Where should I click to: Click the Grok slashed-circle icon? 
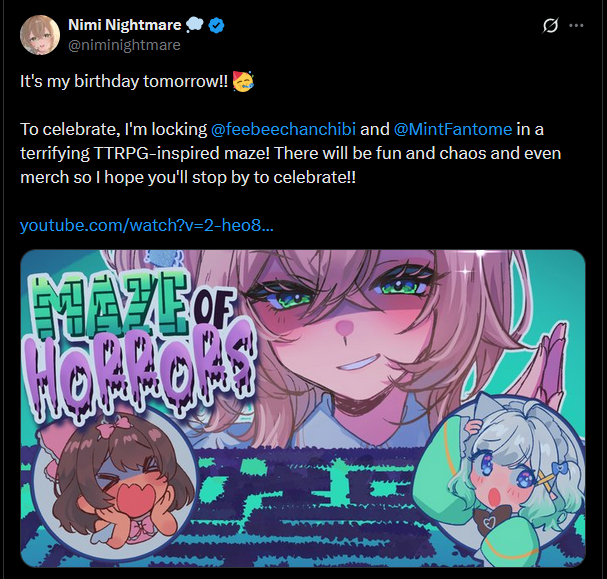550,26
